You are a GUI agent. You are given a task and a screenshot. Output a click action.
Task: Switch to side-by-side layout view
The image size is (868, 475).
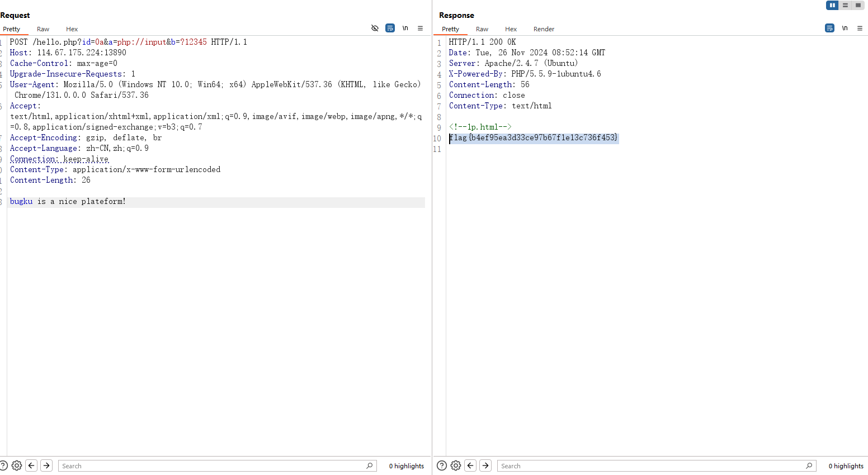pos(832,5)
